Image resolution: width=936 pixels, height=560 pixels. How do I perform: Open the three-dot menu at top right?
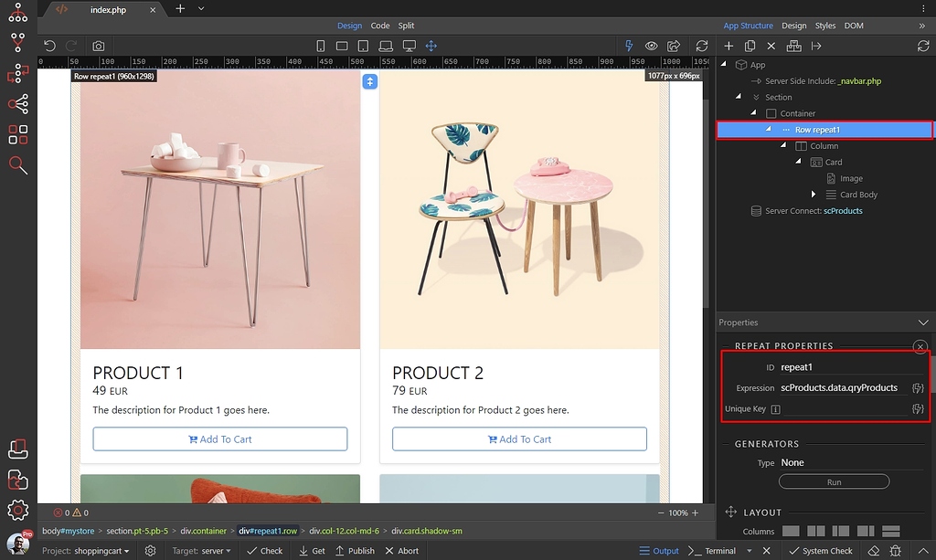coord(923,8)
